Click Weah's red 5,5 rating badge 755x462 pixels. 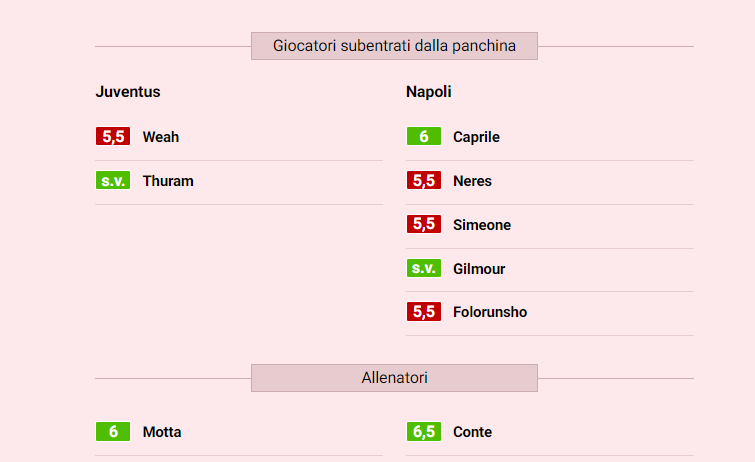click(113, 137)
